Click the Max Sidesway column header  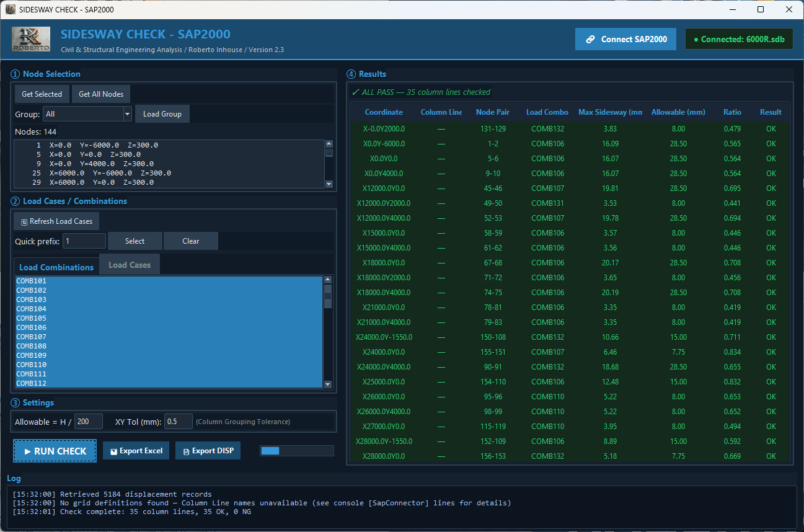(610, 112)
